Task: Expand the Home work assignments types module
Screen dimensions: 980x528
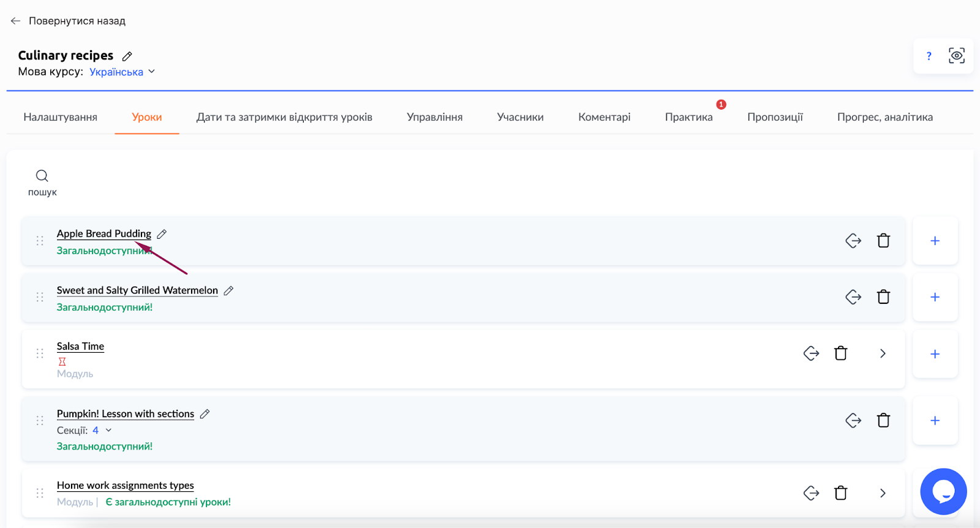Action: point(883,493)
